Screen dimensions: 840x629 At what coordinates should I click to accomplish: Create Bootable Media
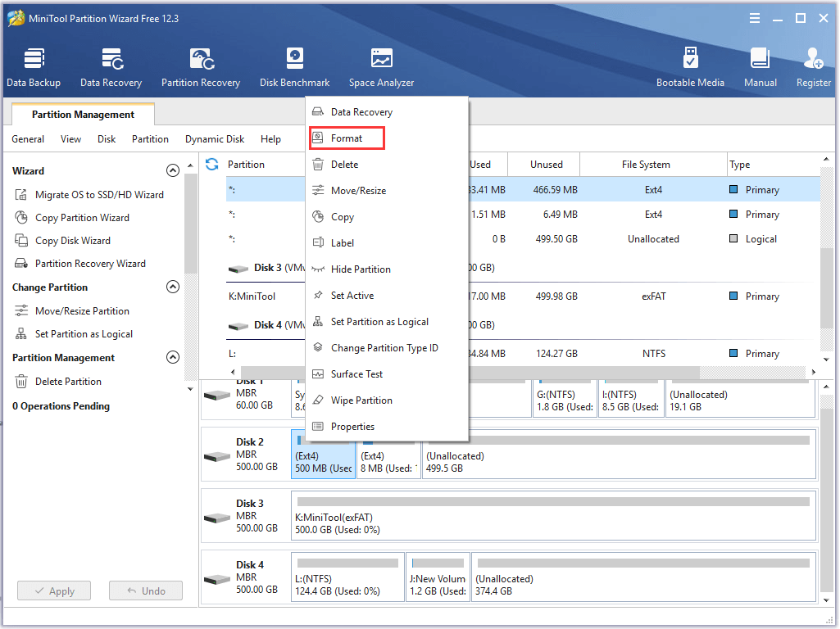point(690,67)
